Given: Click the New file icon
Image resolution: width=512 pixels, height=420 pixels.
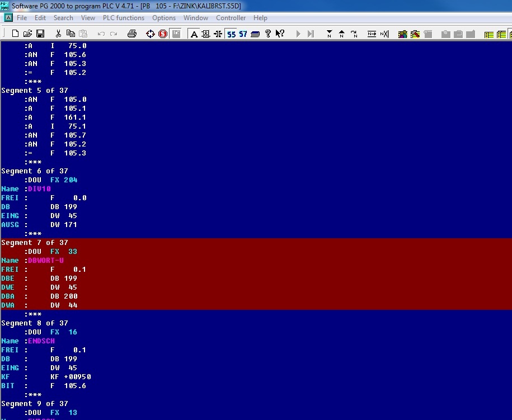Looking at the screenshot, I should 15,34.
